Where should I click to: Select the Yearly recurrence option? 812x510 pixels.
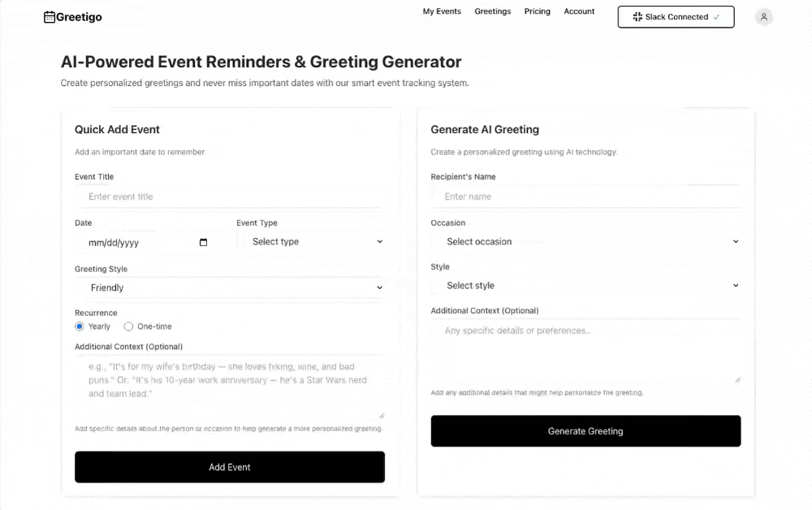pyautogui.click(x=80, y=326)
